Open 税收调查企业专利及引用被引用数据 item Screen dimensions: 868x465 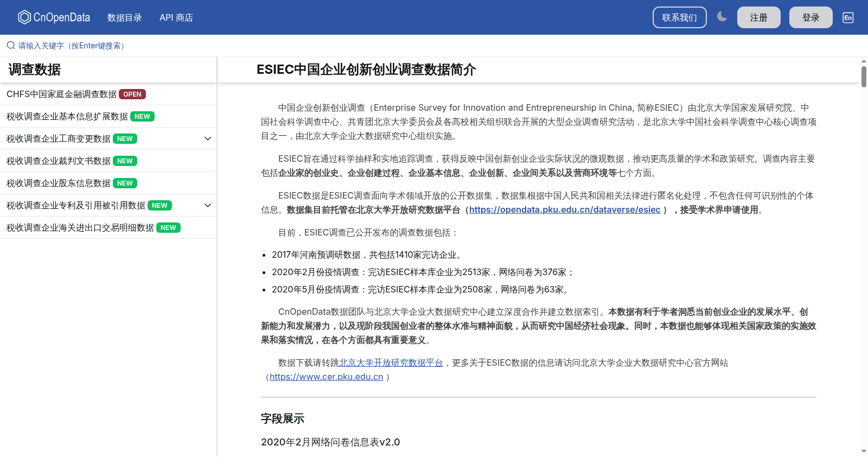tap(108, 205)
